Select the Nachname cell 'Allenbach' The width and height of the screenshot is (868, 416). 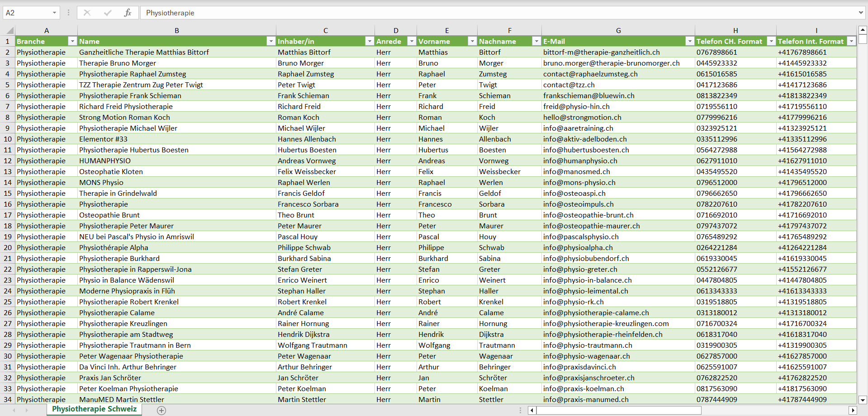click(x=510, y=139)
